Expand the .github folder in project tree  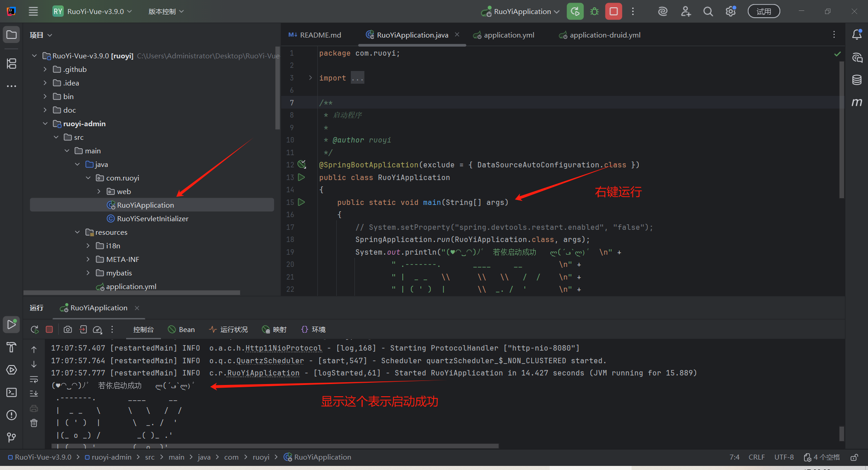(45, 69)
